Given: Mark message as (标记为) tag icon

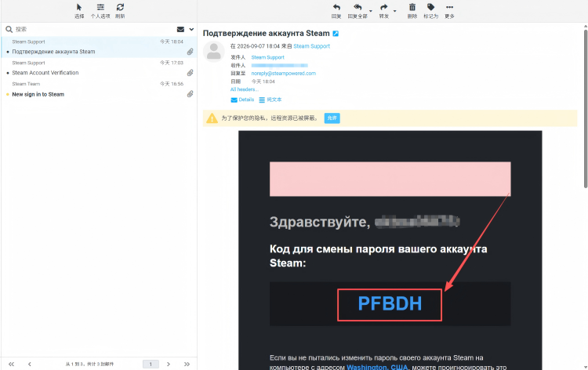Looking at the screenshot, I should [x=430, y=11].
